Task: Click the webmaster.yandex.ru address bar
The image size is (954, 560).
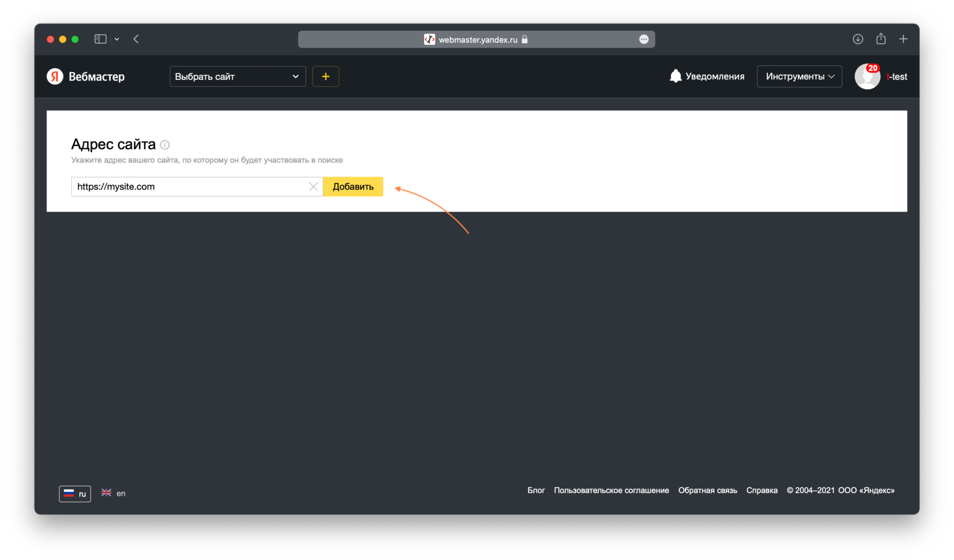Action: 476,39
